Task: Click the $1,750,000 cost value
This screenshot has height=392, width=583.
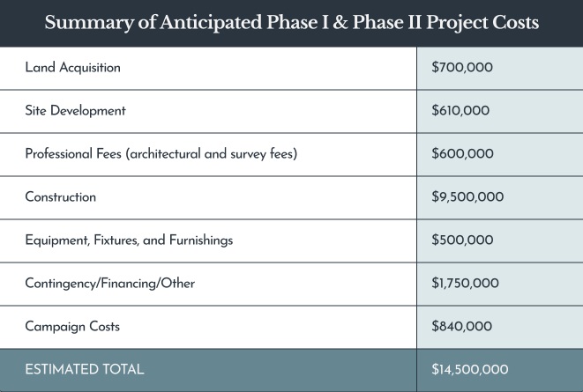Action: [x=466, y=284]
